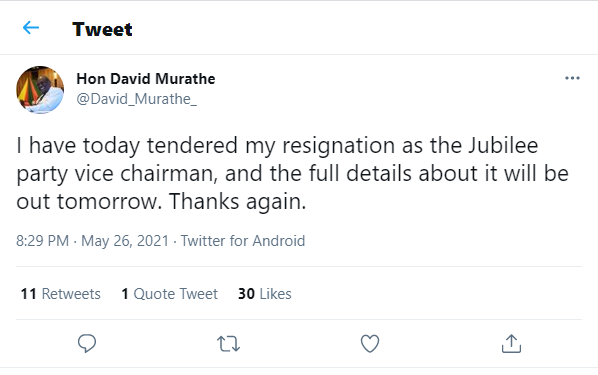Viewport: 598px width, 375px height.
Task: Open the @David_Murathe_ handle
Action: pyautogui.click(x=137, y=99)
